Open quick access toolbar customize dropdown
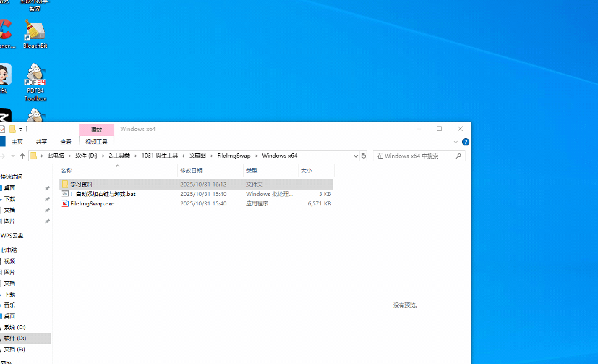The image size is (598, 364). tap(21, 129)
